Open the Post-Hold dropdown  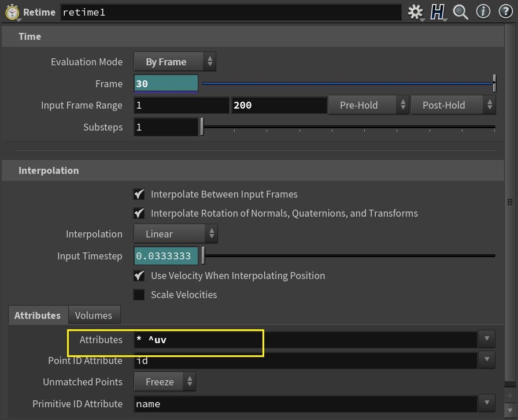(x=453, y=105)
